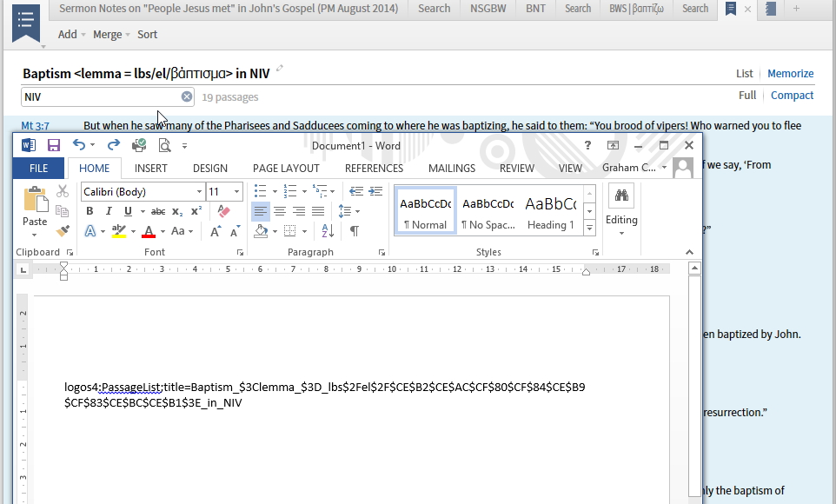Clear the NIV version input box
The width and height of the screenshot is (836, 504).
click(187, 96)
